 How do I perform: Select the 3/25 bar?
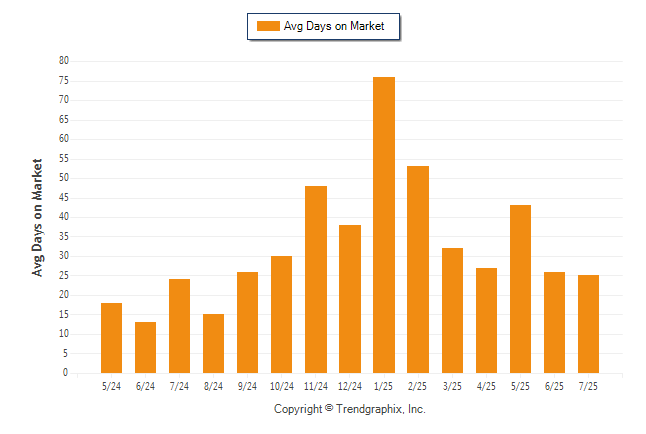click(452, 311)
